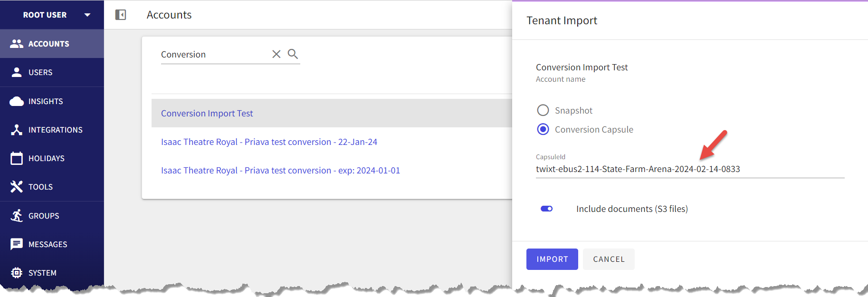The image size is (868, 297).
Task: Focus the CapsuleId input field
Action: click(x=690, y=169)
